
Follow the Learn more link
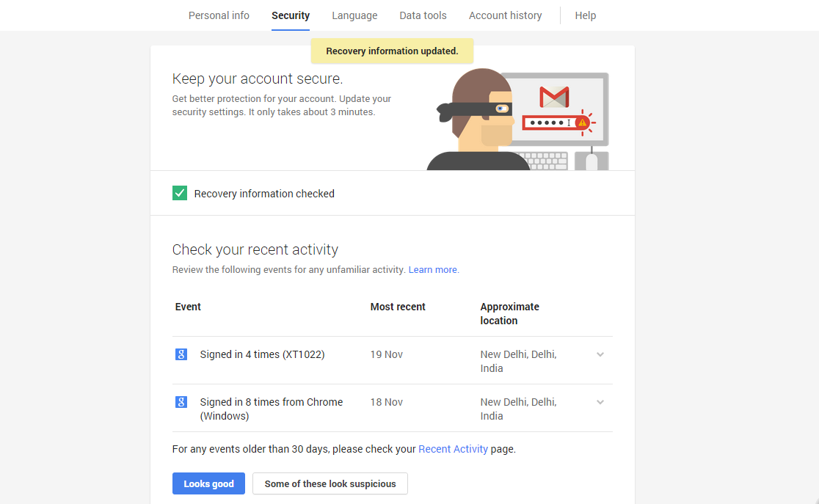(x=433, y=270)
